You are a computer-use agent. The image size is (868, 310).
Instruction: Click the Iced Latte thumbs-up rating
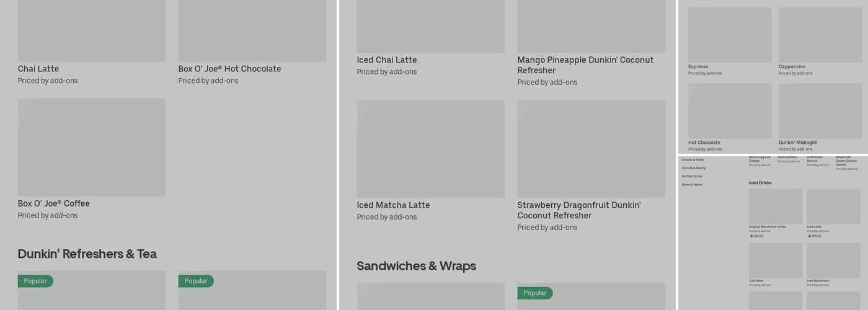(814, 236)
